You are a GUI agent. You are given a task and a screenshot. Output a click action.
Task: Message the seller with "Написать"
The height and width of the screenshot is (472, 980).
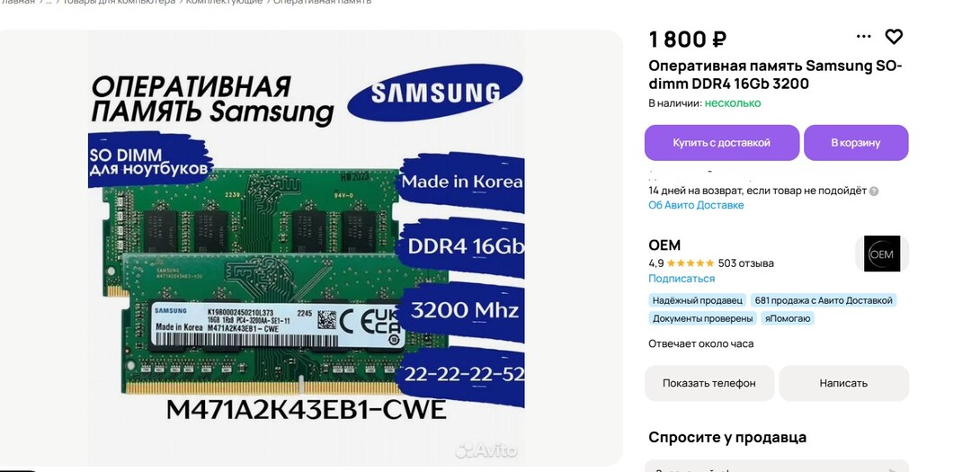click(843, 383)
